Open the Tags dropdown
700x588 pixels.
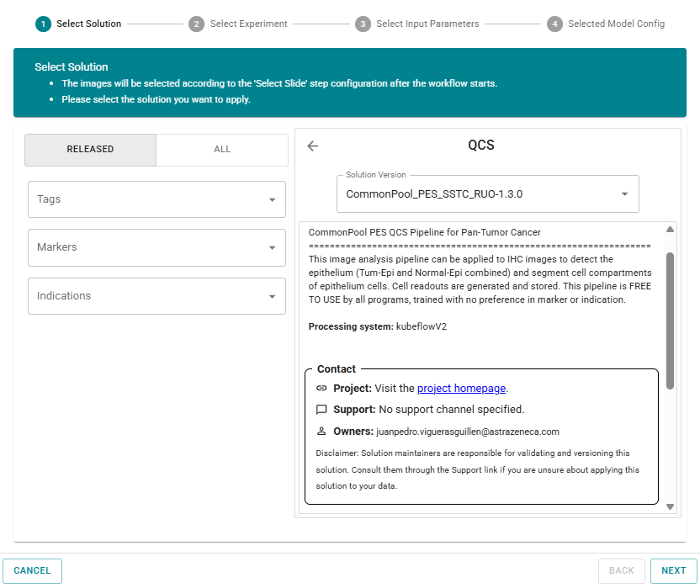coord(156,199)
